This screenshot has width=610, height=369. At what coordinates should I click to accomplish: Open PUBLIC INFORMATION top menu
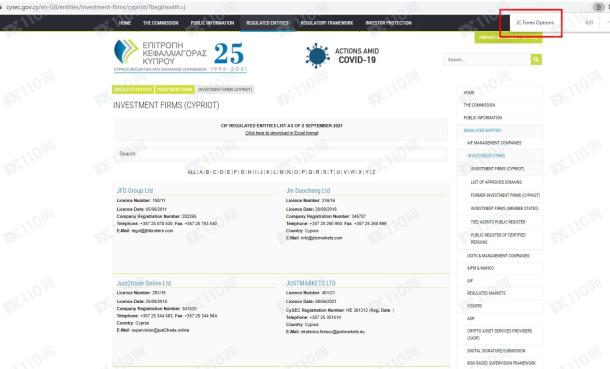point(212,23)
